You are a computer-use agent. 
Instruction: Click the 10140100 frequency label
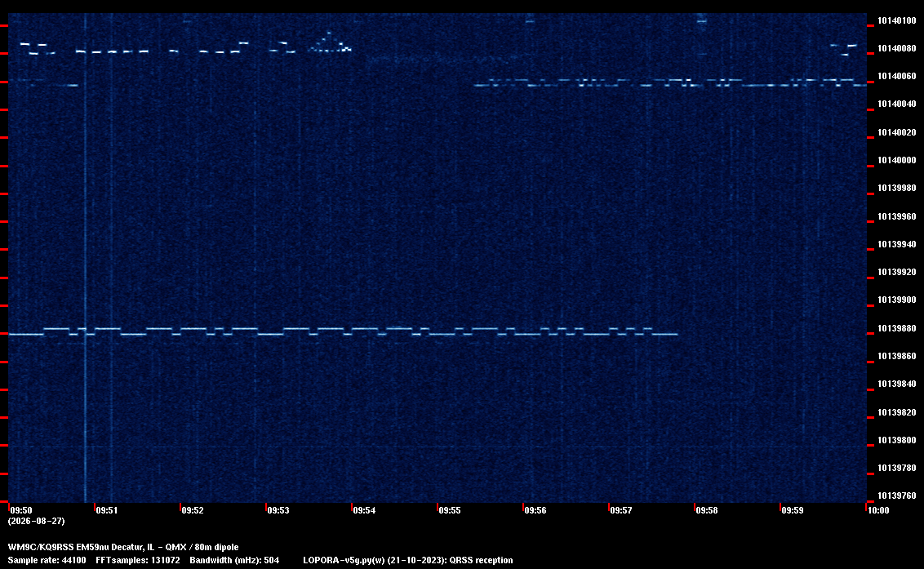[896, 20]
